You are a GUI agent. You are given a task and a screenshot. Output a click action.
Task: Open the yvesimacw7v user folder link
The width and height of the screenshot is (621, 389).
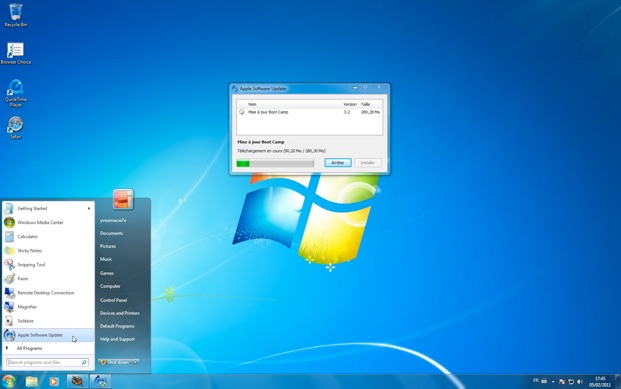[x=113, y=220]
